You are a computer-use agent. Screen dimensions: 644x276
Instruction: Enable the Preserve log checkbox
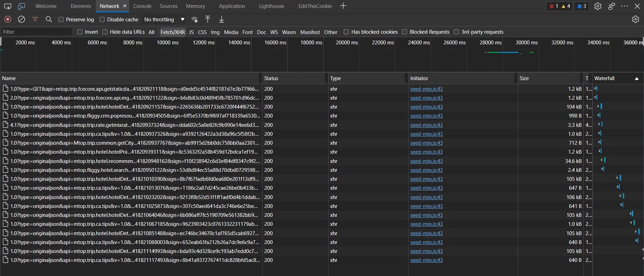point(61,20)
